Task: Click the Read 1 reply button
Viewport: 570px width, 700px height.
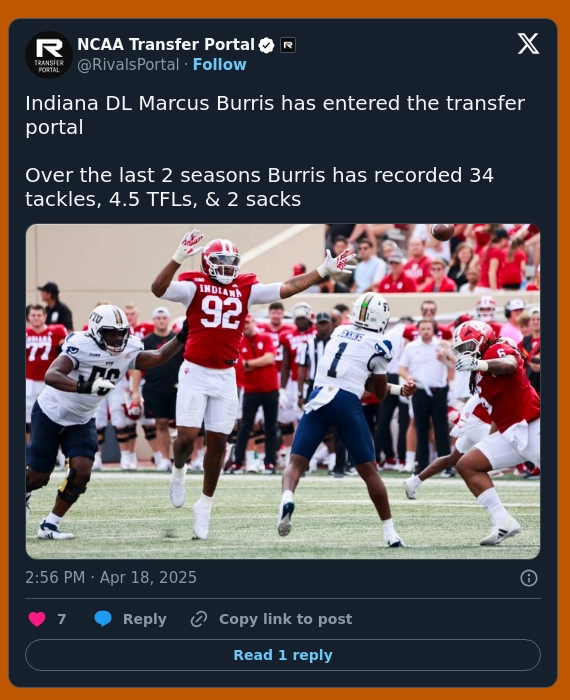Action: coord(283,655)
